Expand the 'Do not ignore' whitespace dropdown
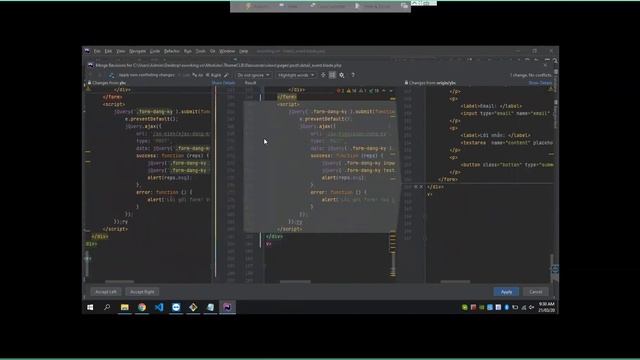Image resolution: width=640 pixels, height=360 pixels. coord(253,75)
